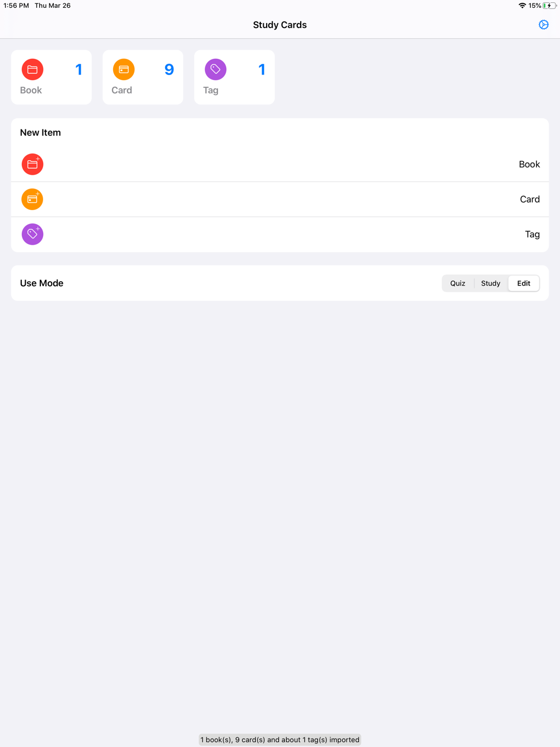The width and height of the screenshot is (560, 747).
Task: Tap the Wi-Fi status icon
Action: coord(522,6)
